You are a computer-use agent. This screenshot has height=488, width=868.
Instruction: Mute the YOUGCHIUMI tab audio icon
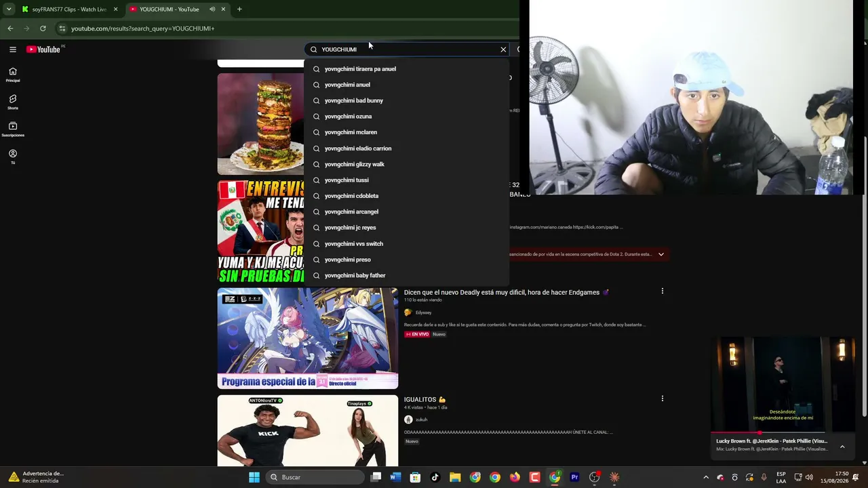212,9
